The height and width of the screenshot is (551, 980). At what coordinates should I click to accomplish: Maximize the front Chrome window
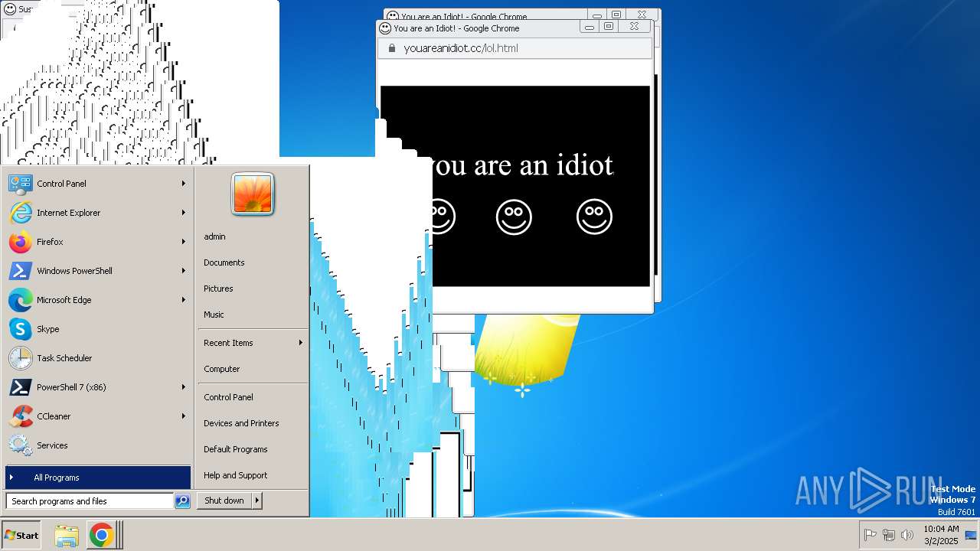tap(609, 27)
